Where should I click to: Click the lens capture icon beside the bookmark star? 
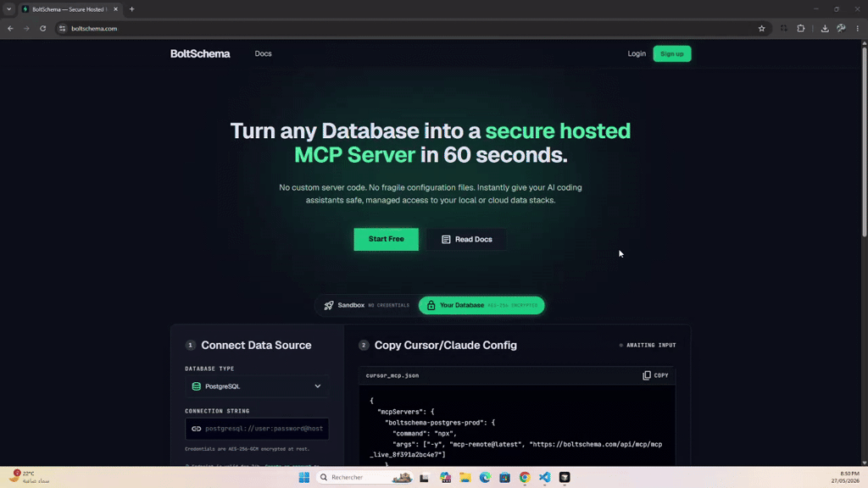pos(784,28)
